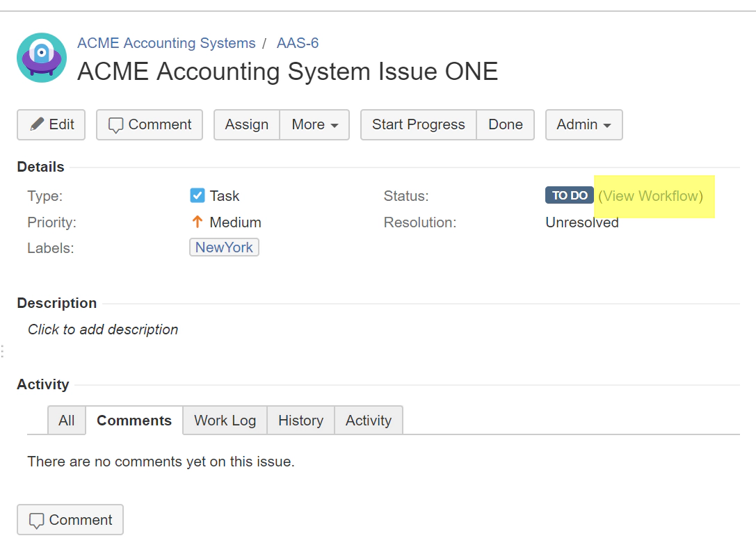Click the speech bubble icon beside Comment
The height and width of the screenshot is (554, 756).
coord(118,124)
